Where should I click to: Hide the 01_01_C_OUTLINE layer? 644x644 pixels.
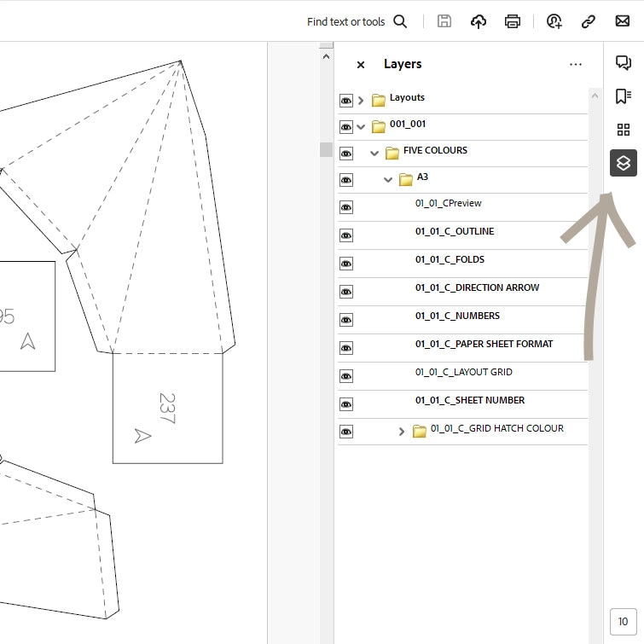coord(346,235)
